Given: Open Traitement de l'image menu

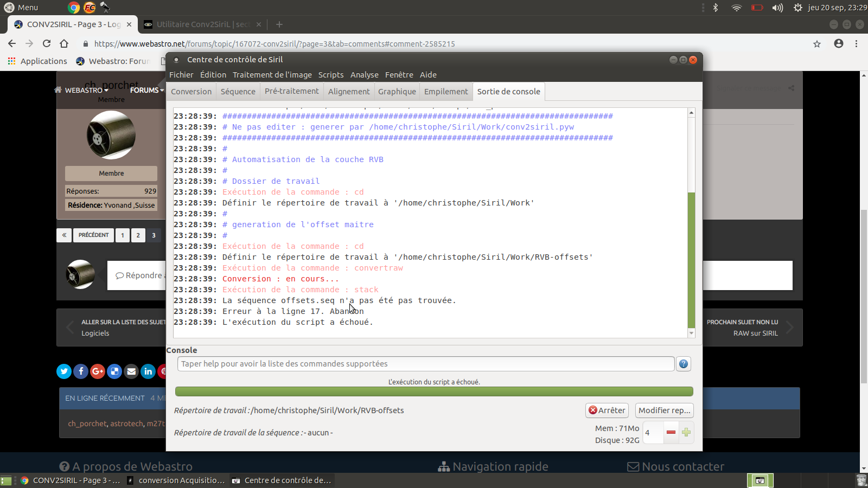Looking at the screenshot, I should [272, 75].
